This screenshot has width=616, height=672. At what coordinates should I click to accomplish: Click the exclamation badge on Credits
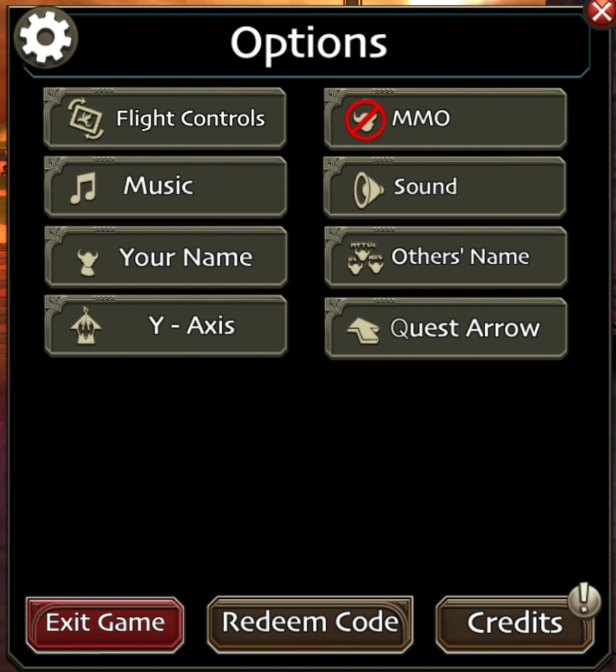click(x=584, y=600)
